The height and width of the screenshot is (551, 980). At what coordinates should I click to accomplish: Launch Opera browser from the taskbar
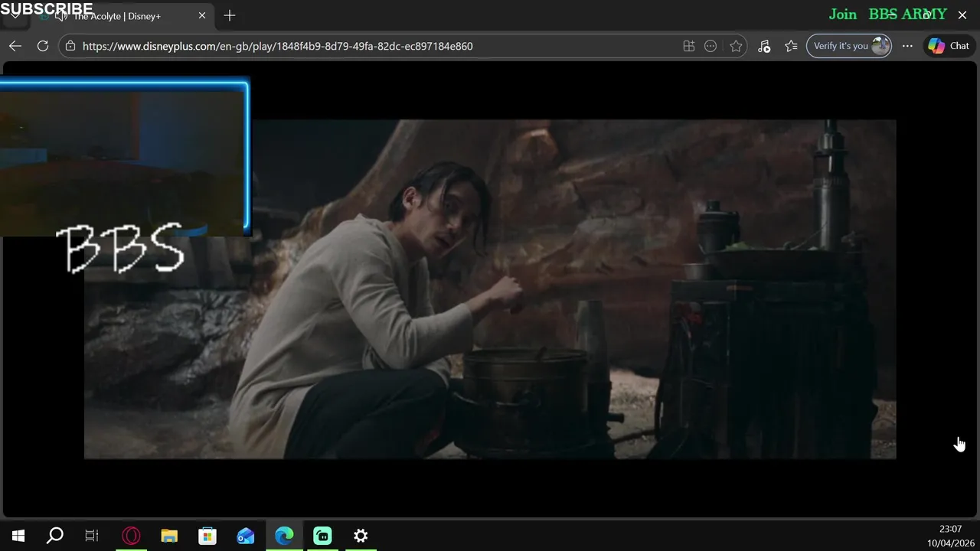[x=132, y=536]
